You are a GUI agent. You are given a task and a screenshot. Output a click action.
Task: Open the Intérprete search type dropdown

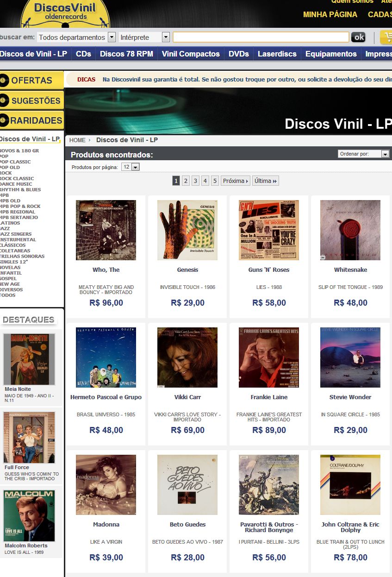tap(144, 37)
